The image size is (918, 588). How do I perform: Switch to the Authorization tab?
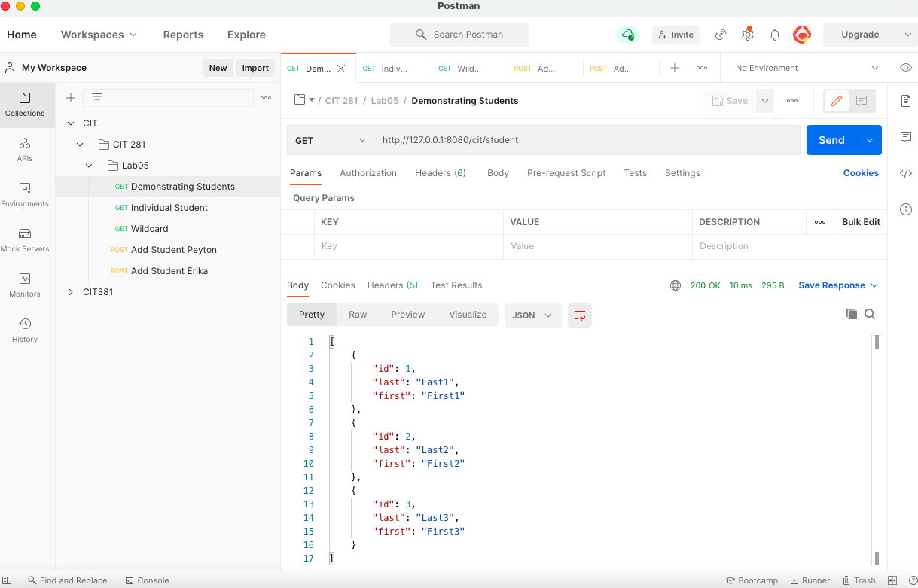pos(368,173)
